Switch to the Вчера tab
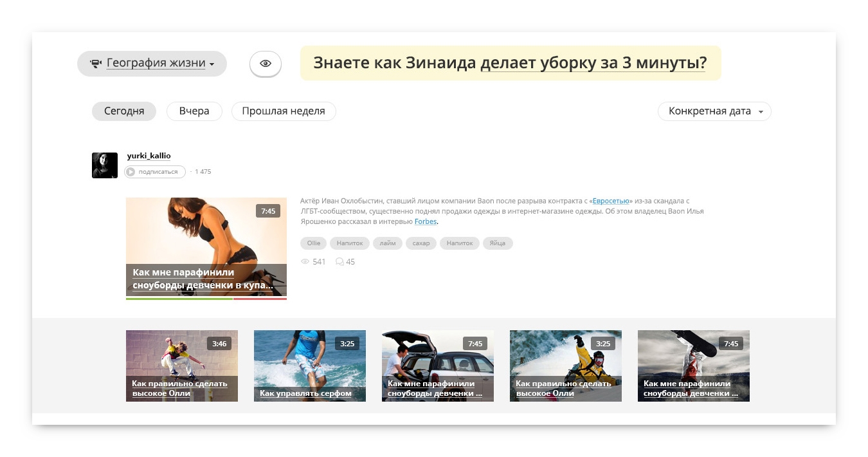This screenshot has height=457, width=868. click(x=194, y=111)
